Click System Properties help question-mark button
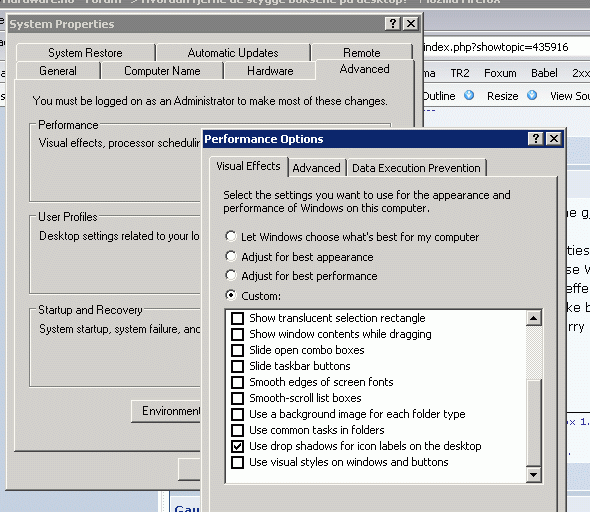590x512 pixels. coord(393,24)
